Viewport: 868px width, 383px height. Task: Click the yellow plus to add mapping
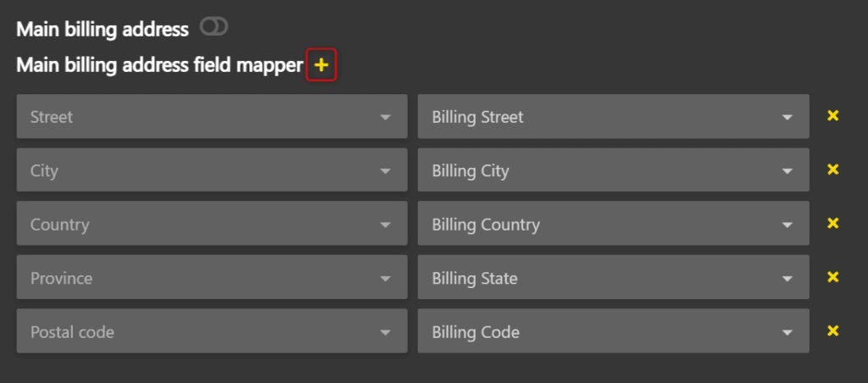pyautogui.click(x=321, y=65)
